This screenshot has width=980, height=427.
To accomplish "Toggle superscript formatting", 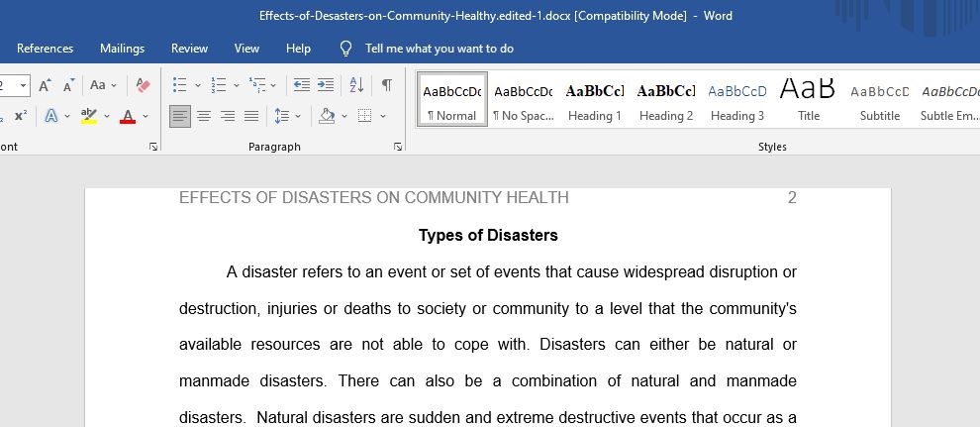I will click(21, 116).
